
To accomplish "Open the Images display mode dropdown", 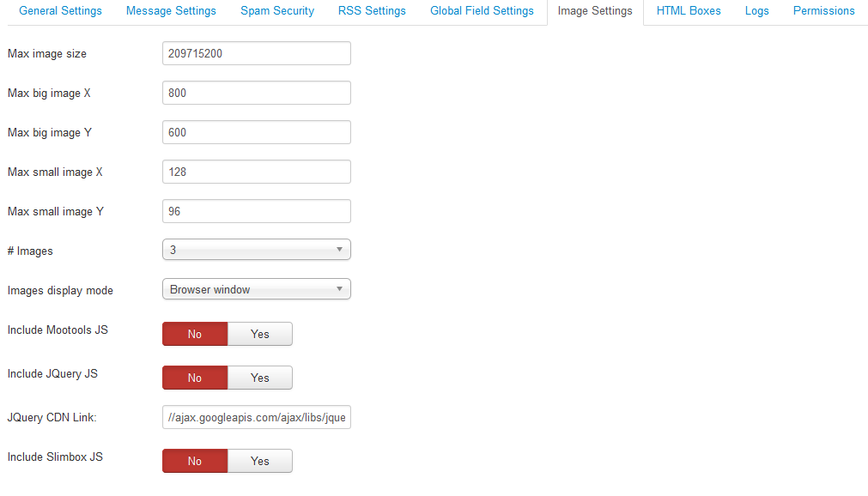I will point(256,289).
